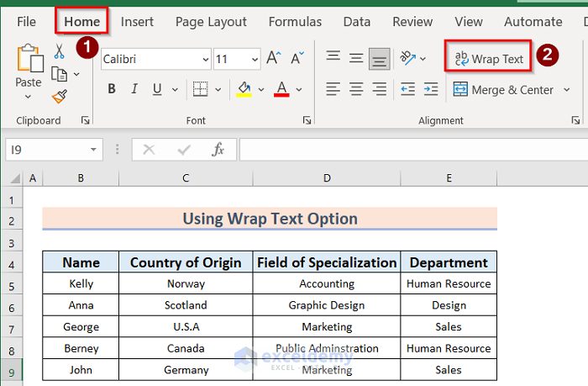Open the font size dropdown
This screenshot has height=386, width=588.
[254, 60]
